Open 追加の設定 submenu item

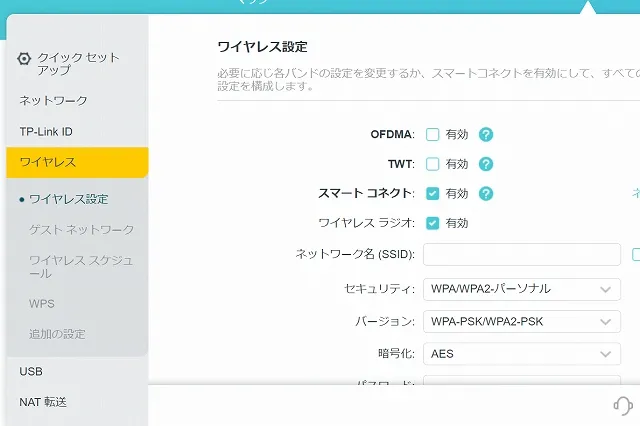[57, 334]
